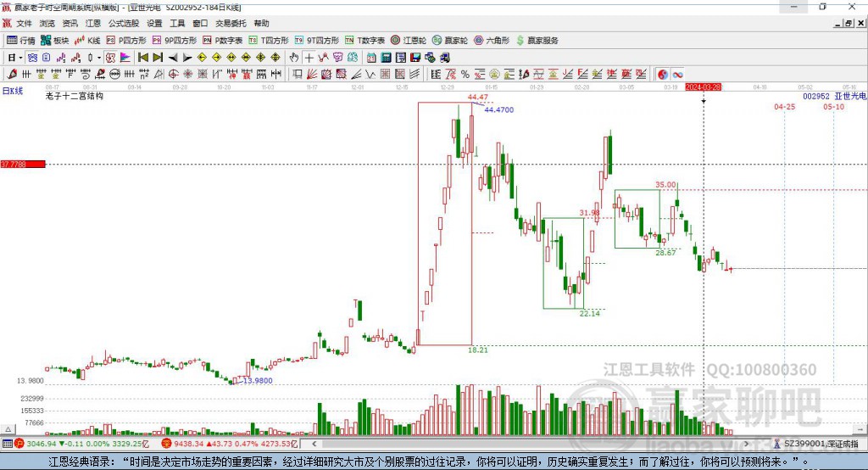This screenshot has width=868, height=470.
Task: Open the P数字表 tool
Action: click(x=223, y=41)
